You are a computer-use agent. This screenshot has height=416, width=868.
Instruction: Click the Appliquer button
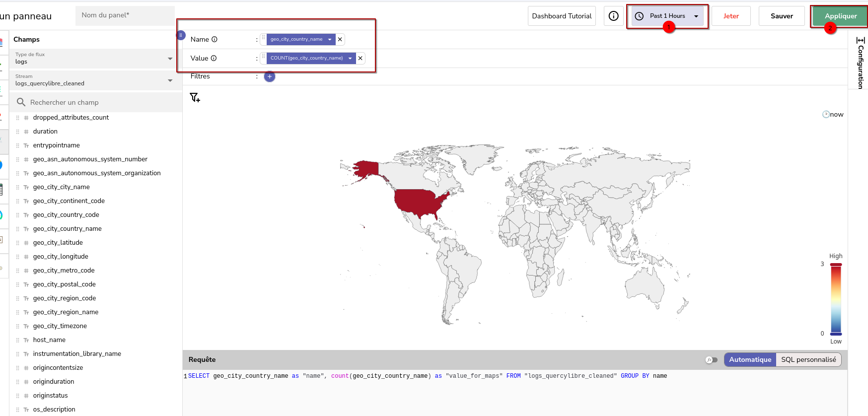[840, 16]
